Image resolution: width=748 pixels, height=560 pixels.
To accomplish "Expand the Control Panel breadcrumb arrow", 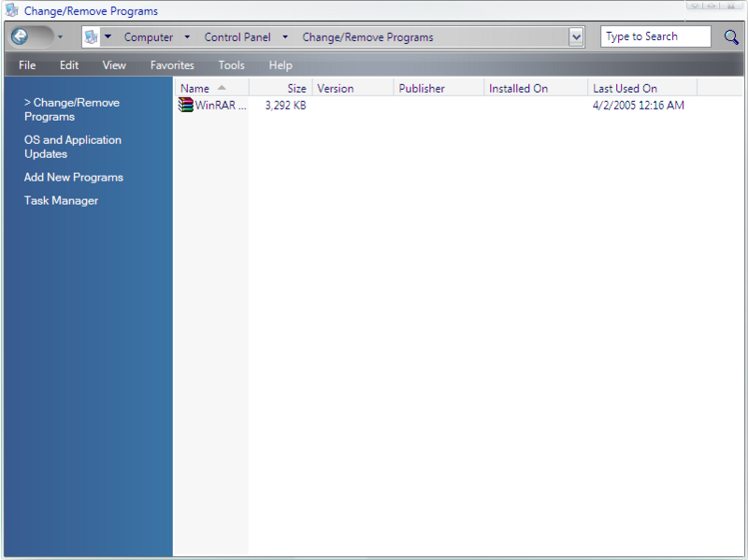I will click(x=285, y=36).
